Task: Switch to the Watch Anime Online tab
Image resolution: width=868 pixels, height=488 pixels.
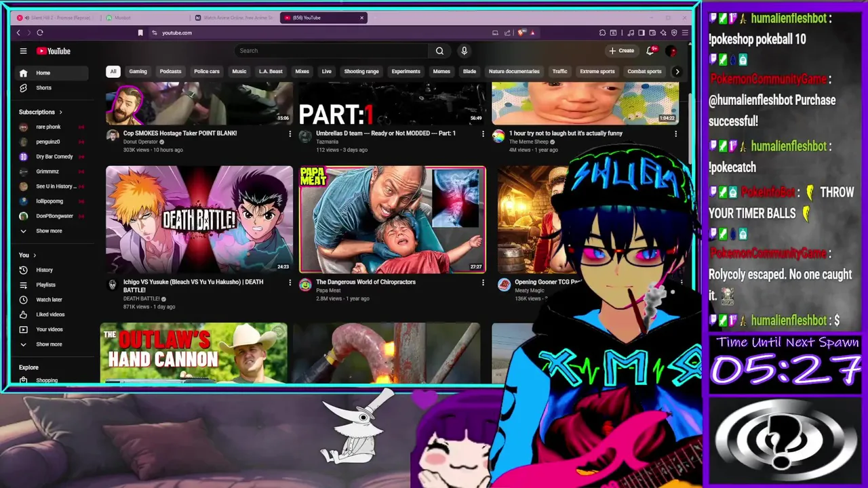Action: [x=234, y=18]
